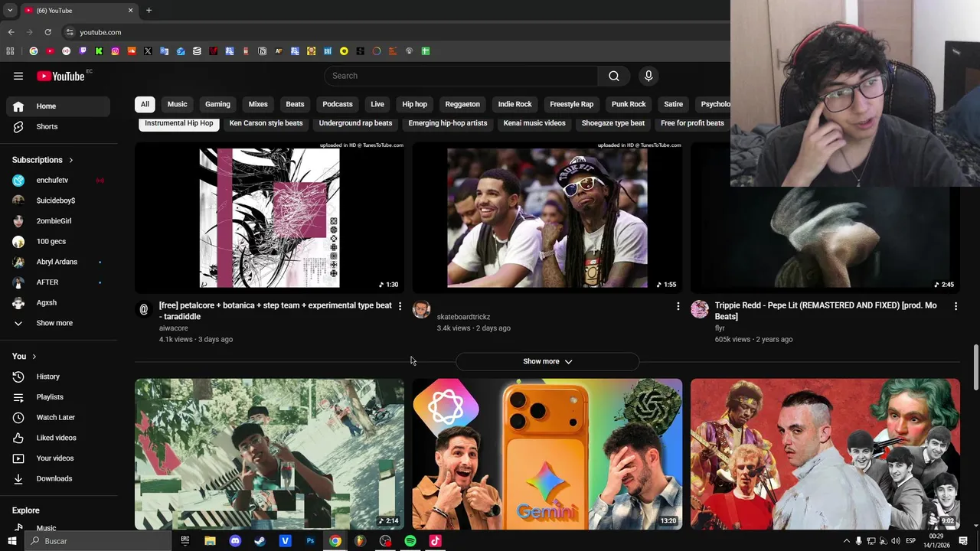980x551 pixels.
Task: Go back in browser history
Action: click(11, 32)
